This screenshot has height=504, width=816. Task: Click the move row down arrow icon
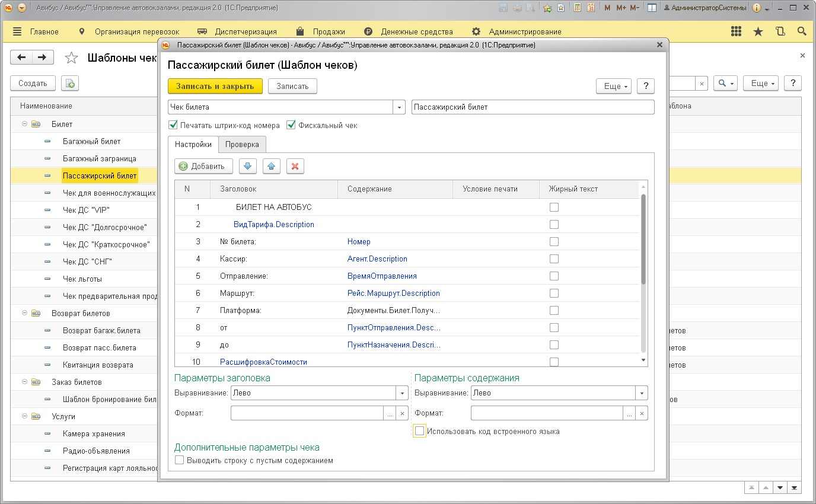(x=248, y=167)
